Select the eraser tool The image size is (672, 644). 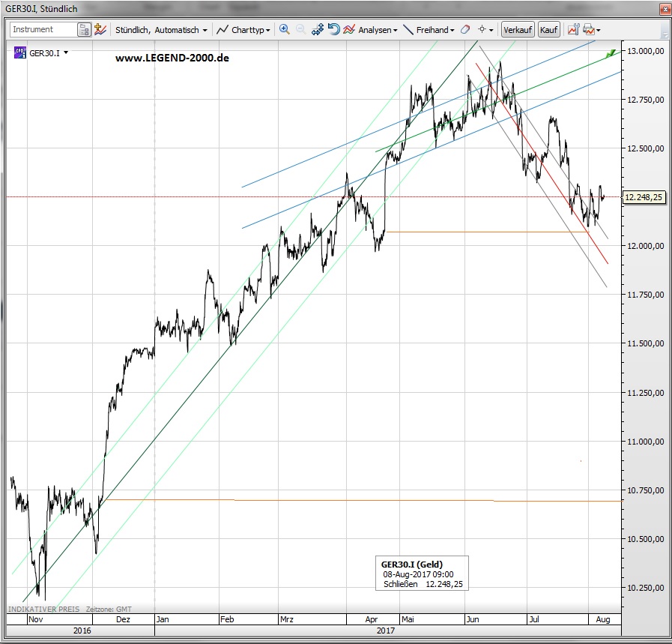click(x=464, y=30)
